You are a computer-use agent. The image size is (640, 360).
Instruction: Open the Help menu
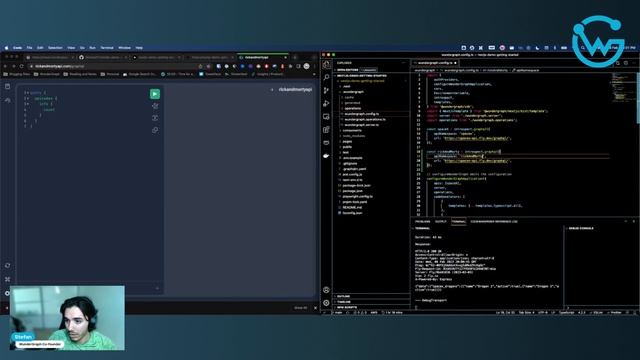(x=139, y=48)
